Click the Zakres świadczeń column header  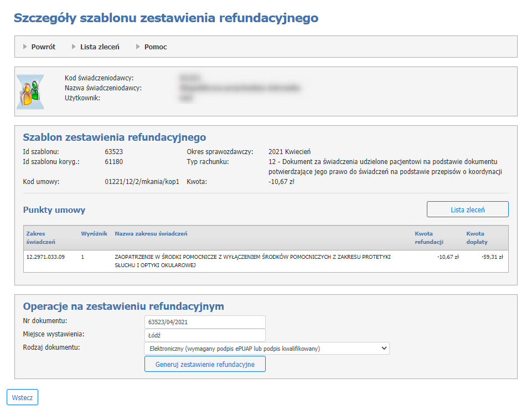41,238
